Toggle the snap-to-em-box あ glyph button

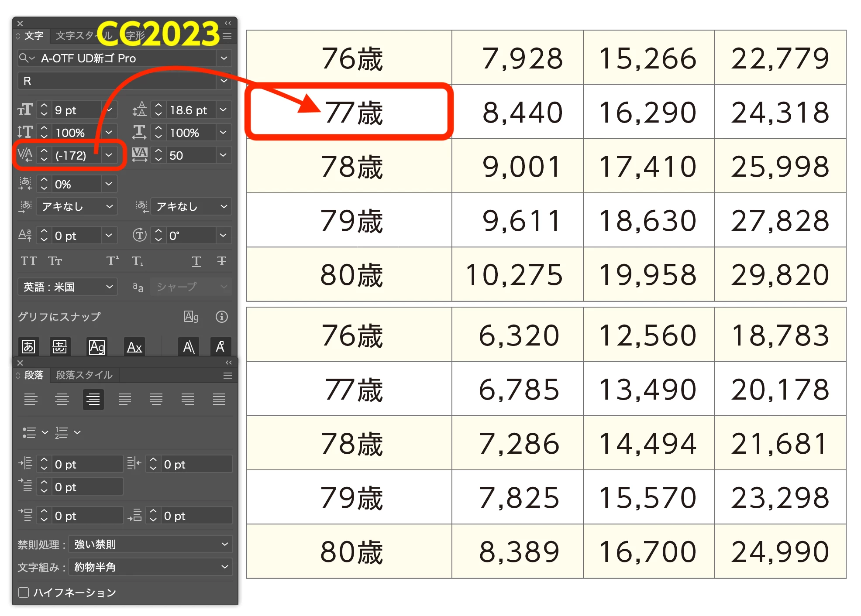coord(28,347)
